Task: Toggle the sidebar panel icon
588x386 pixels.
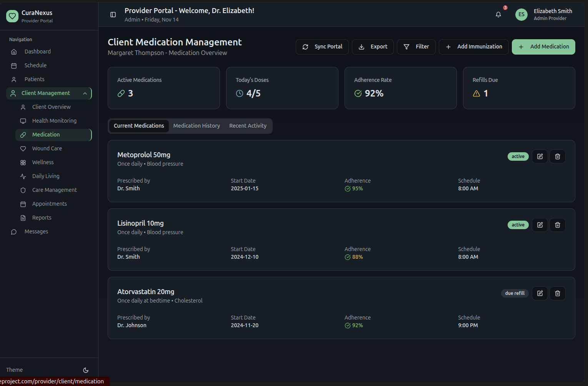Action: pyautogui.click(x=113, y=15)
